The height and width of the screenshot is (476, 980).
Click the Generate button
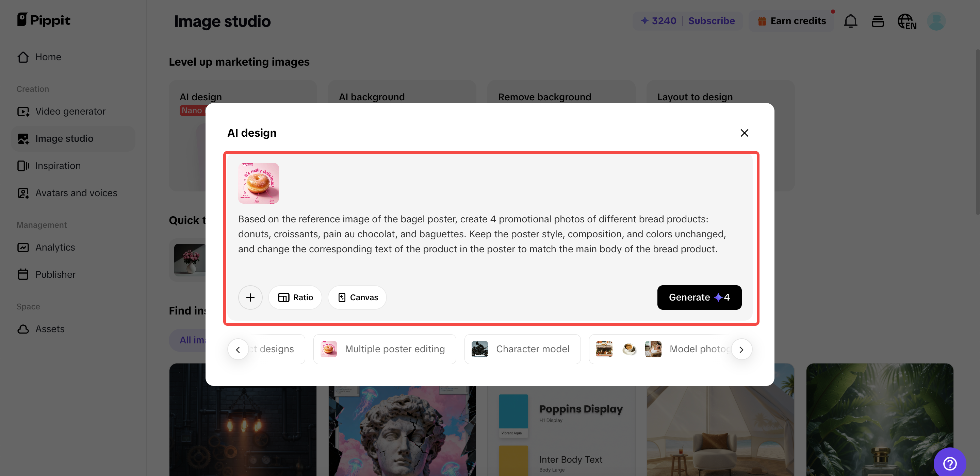coord(699,297)
